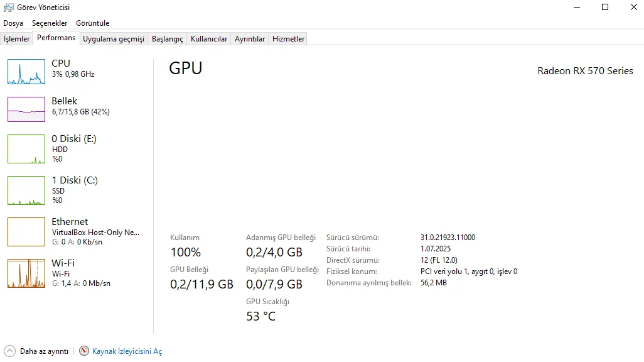
Task: Select the Wi-Fi network graph thumbnail
Action: tap(26, 273)
